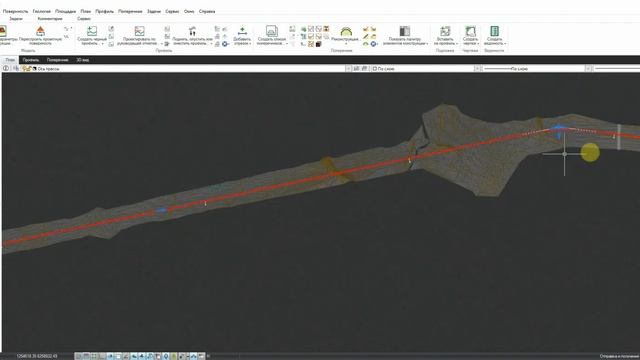The width and height of the screenshot is (640, 360).
Task: Click Проектировать по руководящей отметке icon
Action: pyautogui.click(x=139, y=31)
